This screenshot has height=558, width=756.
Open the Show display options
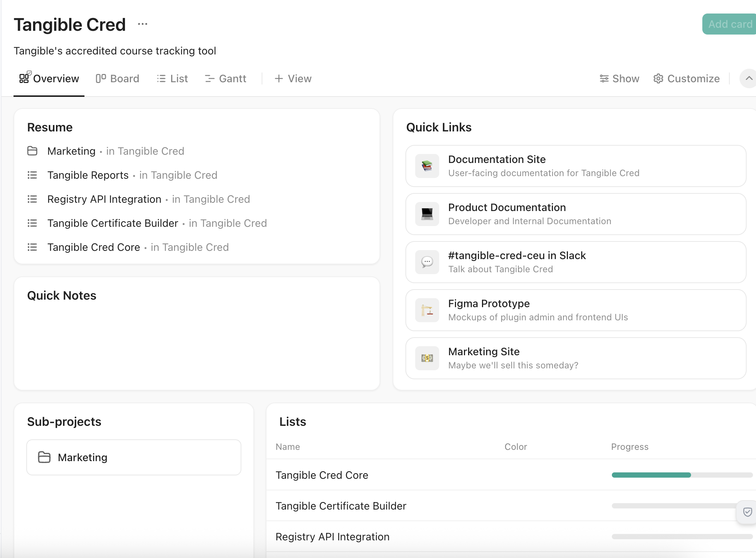[619, 78]
